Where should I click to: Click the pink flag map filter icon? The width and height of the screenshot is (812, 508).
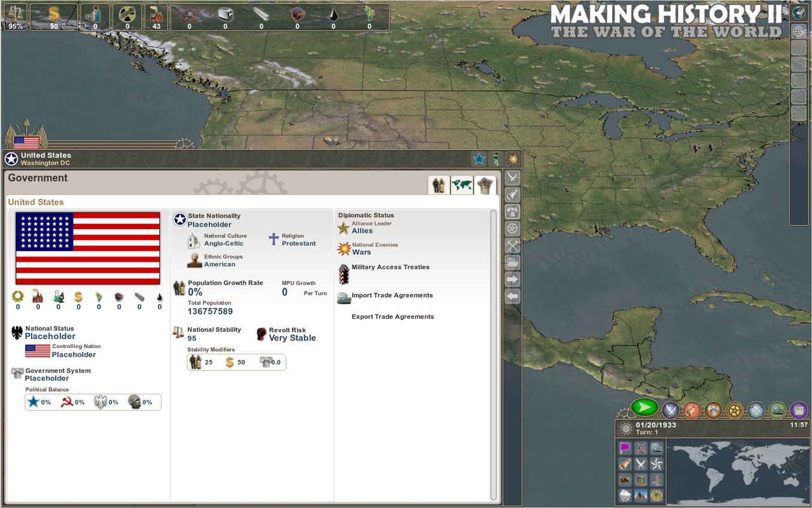coord(624,448)
